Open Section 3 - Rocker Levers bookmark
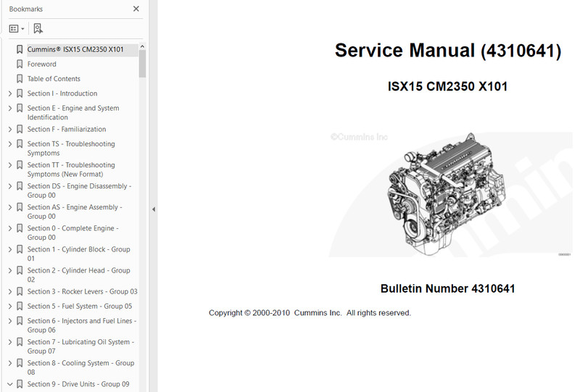The height and width of the screenshot is (392, 580). point(82,292)
